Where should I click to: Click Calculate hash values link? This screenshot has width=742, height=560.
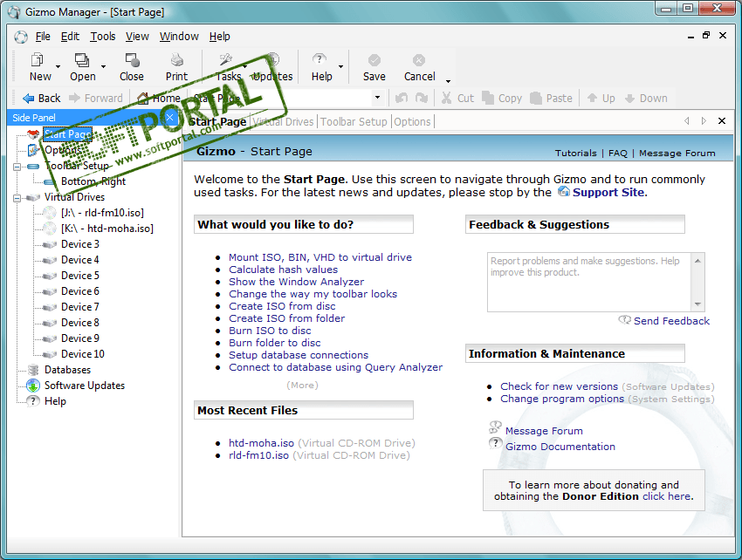click(283, 270)
